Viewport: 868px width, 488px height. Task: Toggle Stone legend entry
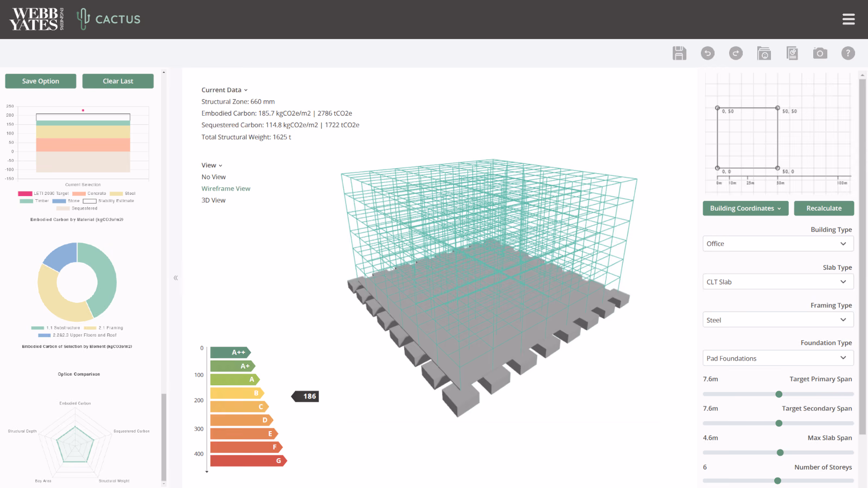66,201
